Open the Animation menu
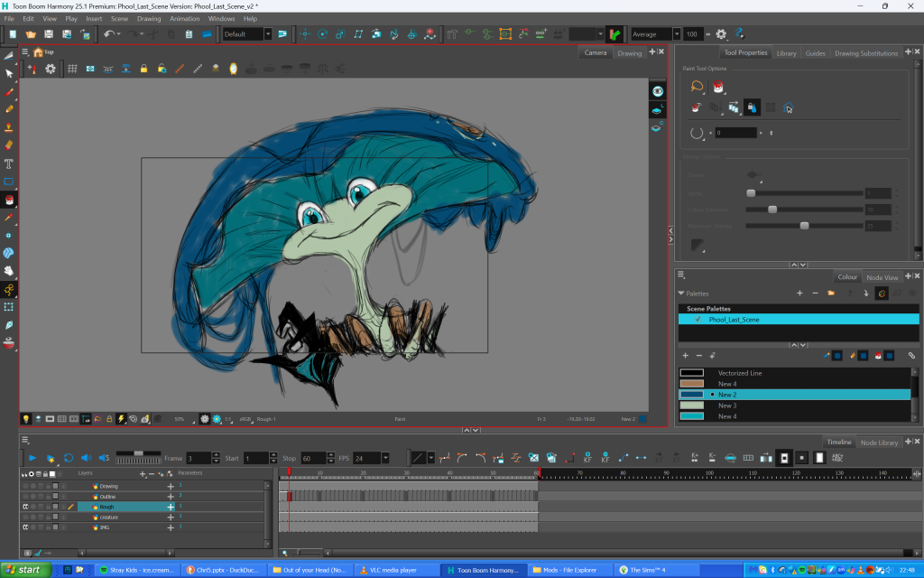The image size is (924, 578). 185,18
